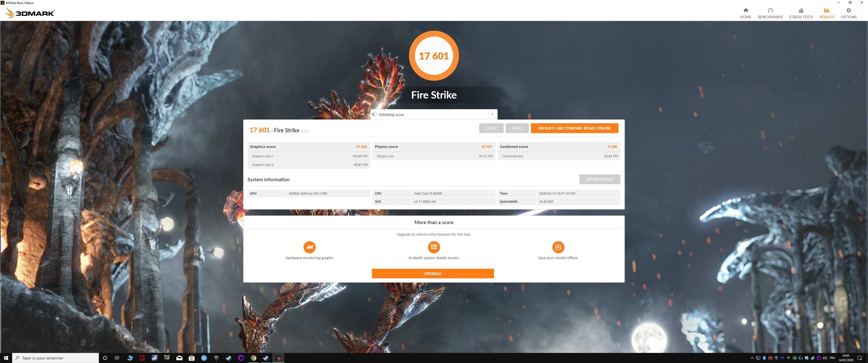
Task: Open the Windows notification center
Action: [860, 358]
